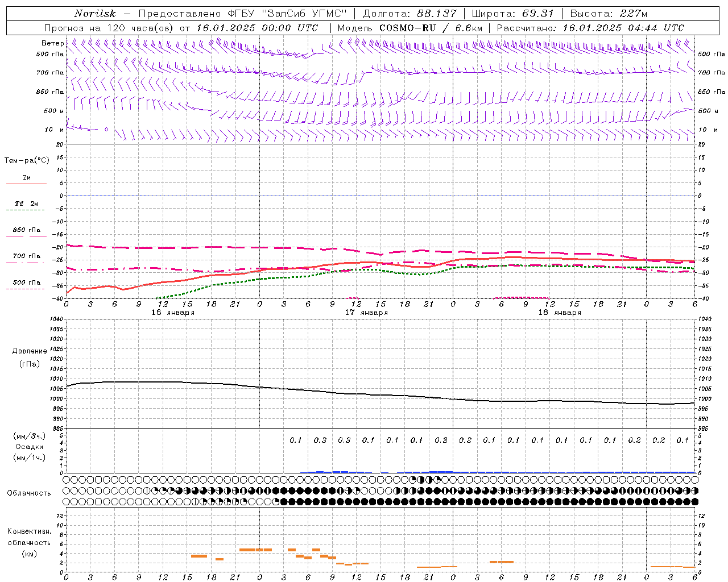The height and width of the screenshot is (582, 728).
Task: Click the 'Ветер' wind panel label
Action: pyautogui.click(x=52, y=43)
